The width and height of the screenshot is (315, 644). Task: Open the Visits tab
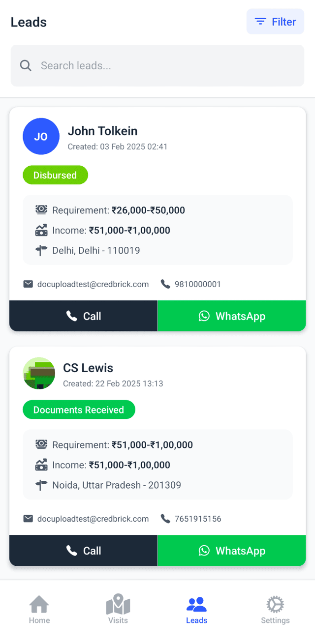click(x=118, y=608)
